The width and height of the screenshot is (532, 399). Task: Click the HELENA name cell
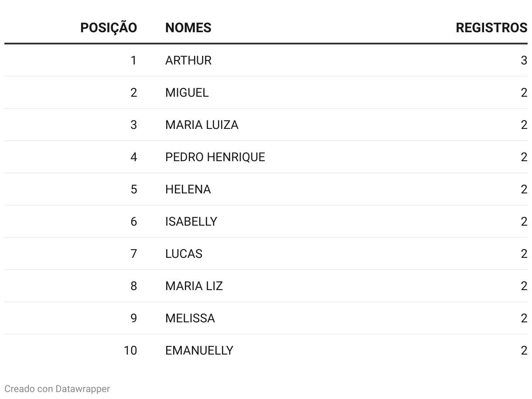188,189
